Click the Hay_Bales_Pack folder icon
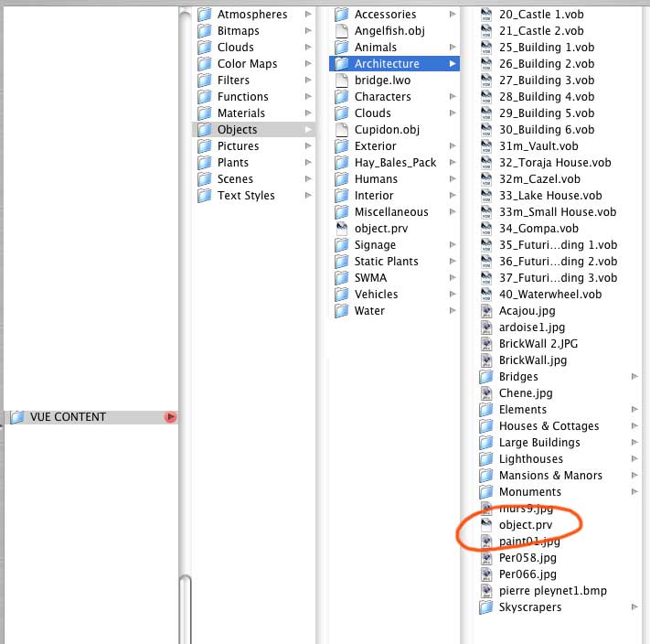This screenshot has width=650, height=644. tap(342, 163)
